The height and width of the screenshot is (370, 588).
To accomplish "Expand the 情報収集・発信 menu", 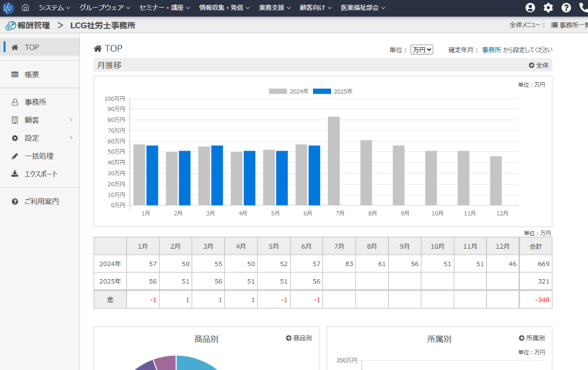I will [224, 8].
